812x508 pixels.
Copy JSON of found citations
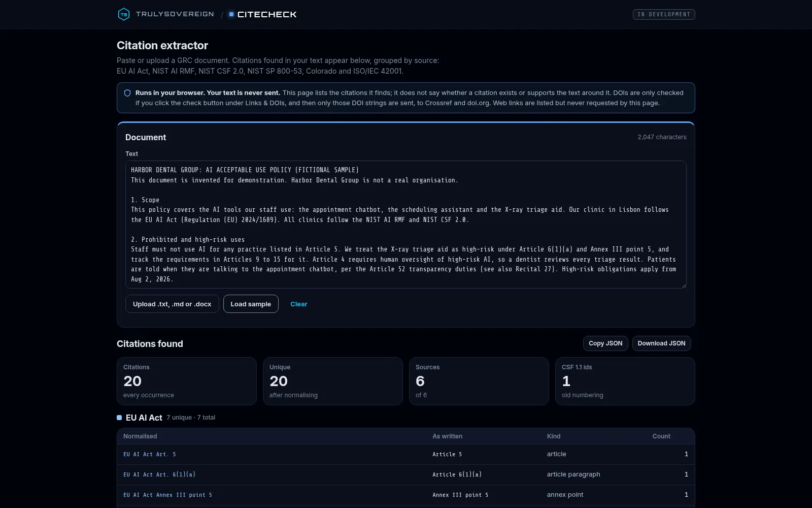click(x=605, y=343)
